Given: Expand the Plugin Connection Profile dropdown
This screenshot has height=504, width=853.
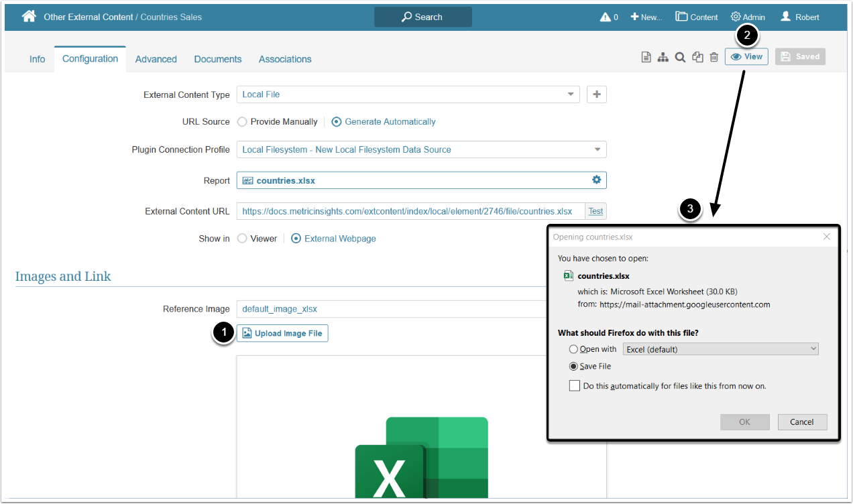Looking at the screenshot, I should (422, 149).
